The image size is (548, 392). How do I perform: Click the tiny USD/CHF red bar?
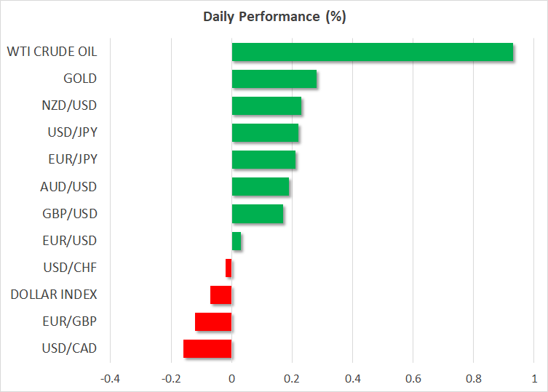(229, 268)
